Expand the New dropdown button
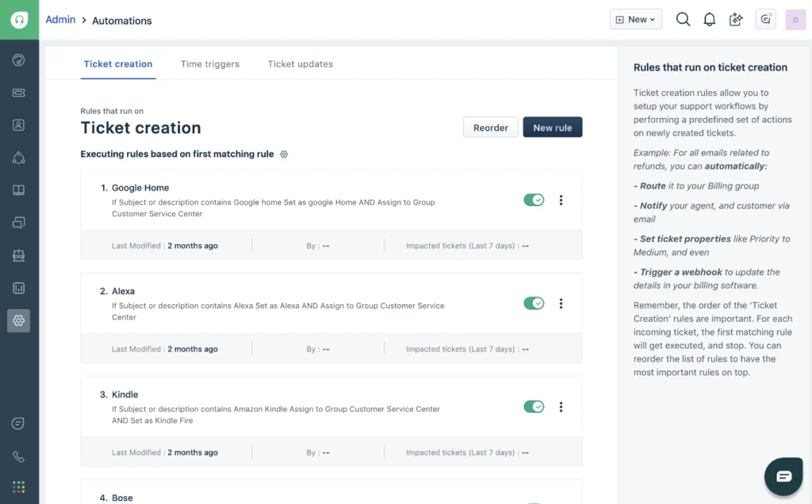Image resolution: width=812 pixels, height=504 pixels. pyautogui.click(x=636, y=20)
